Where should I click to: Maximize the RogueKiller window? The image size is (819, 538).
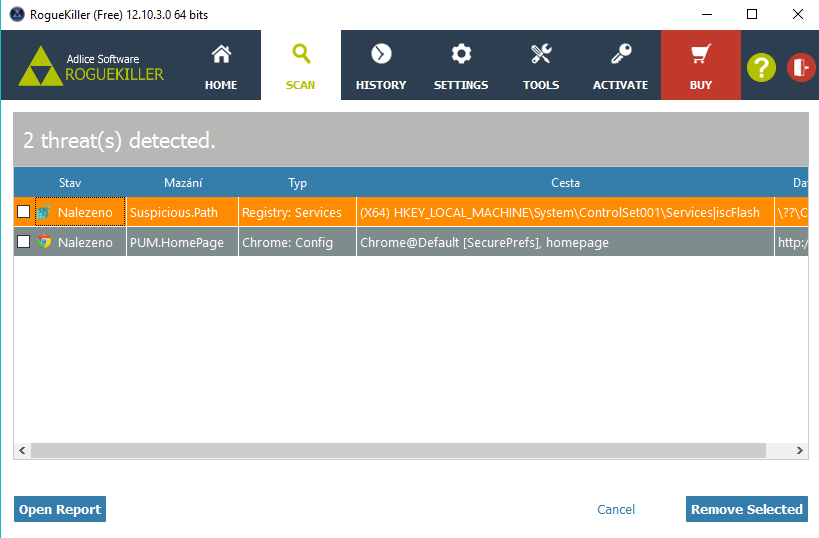(752, 14)
